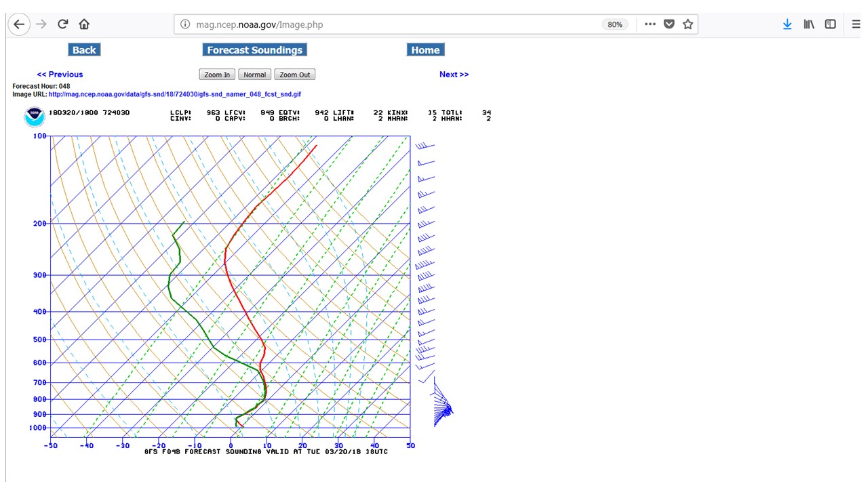The image size is (868, 488).
Task: Click the 180320/1800 724030 header text
Action: click(x=89, y=113)
